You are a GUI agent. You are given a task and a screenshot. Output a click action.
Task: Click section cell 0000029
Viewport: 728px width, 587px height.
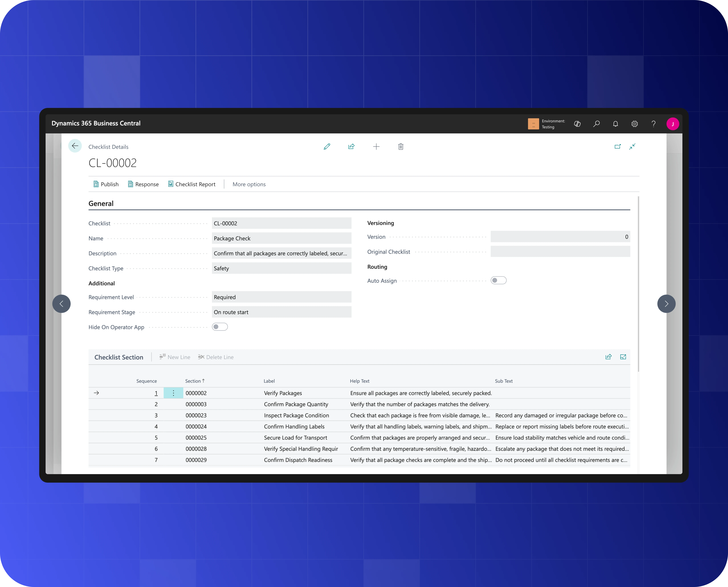[x=196, y=460]
